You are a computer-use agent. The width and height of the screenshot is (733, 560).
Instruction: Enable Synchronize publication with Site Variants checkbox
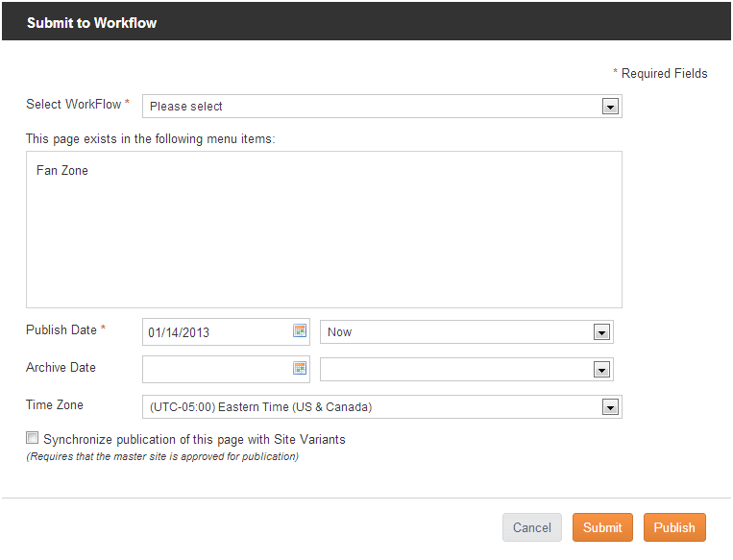[x=33, y=438]
